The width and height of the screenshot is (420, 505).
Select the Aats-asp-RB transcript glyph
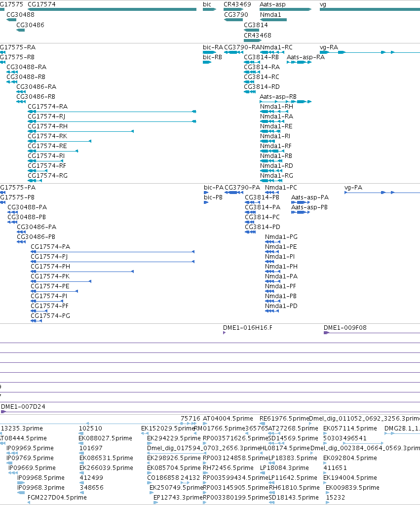pyautogui.click(x=285, y=102)
